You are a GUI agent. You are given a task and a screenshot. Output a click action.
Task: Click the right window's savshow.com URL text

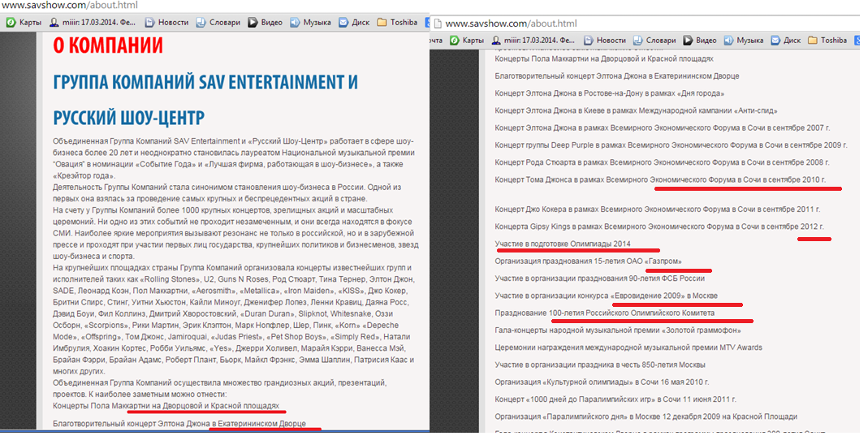[x=511, y=24]
